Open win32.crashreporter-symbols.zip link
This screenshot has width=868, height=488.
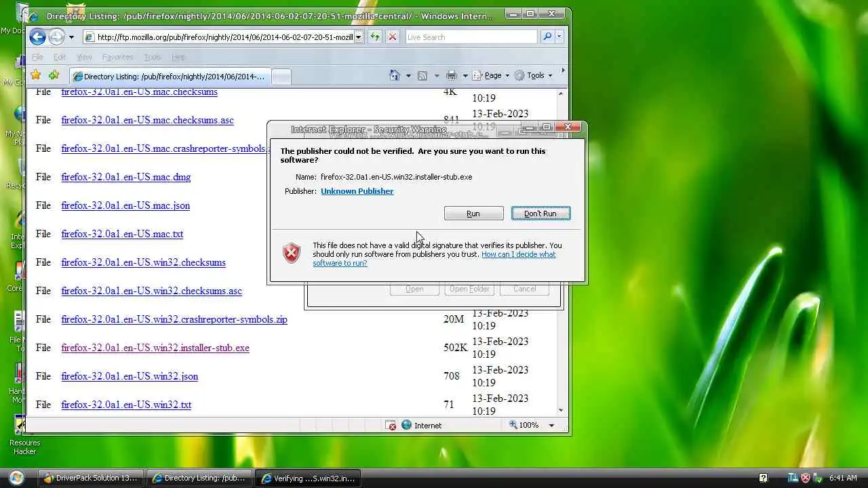[x=174, y=319]
